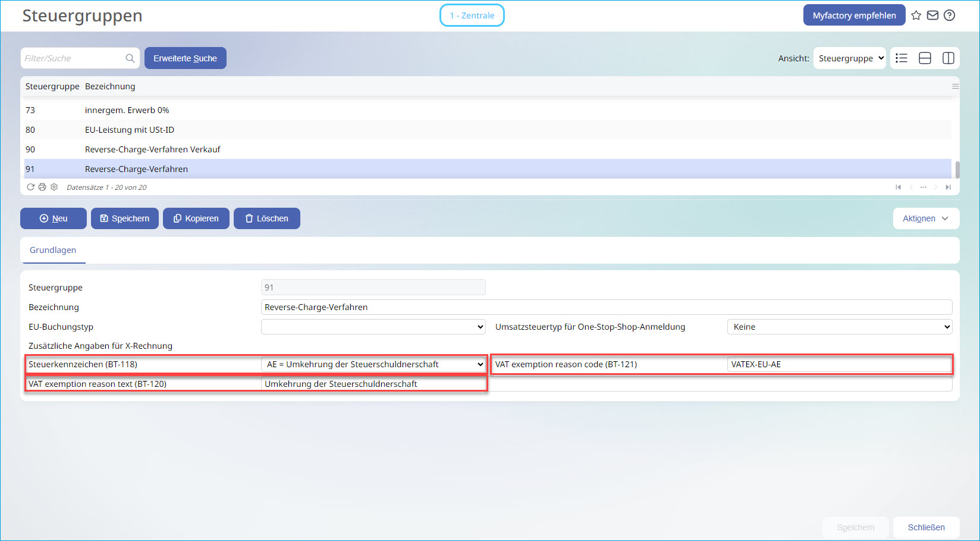Click the Löschen button

coord(266,218)
